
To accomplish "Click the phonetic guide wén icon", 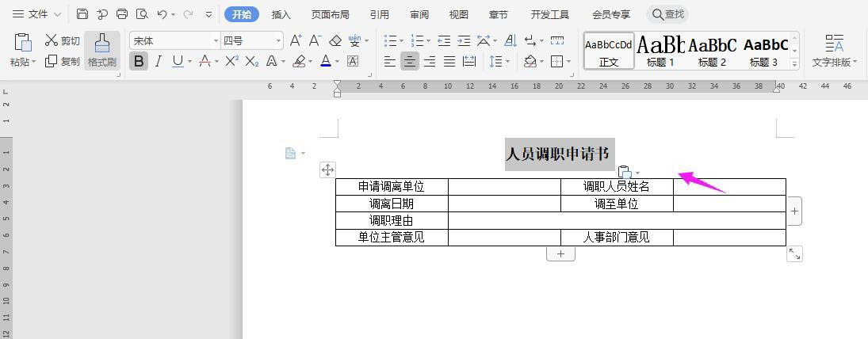I will [x=354, y=40].
